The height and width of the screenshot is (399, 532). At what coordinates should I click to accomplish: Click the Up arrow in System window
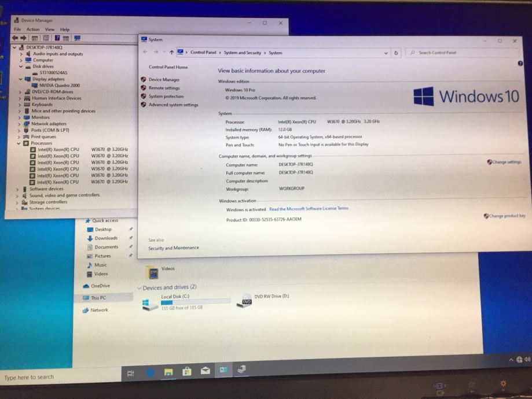click(172, 52)
